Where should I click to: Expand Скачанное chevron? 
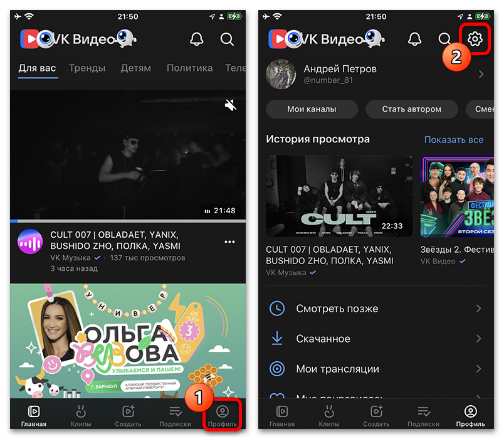point(478,339)
